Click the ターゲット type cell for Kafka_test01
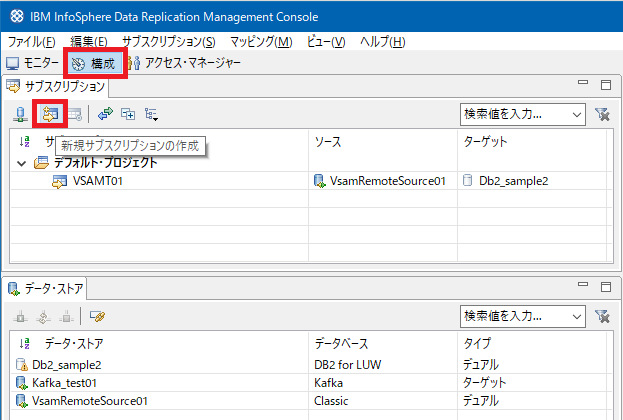Screen dimensions: 623x420 [485, 383]
